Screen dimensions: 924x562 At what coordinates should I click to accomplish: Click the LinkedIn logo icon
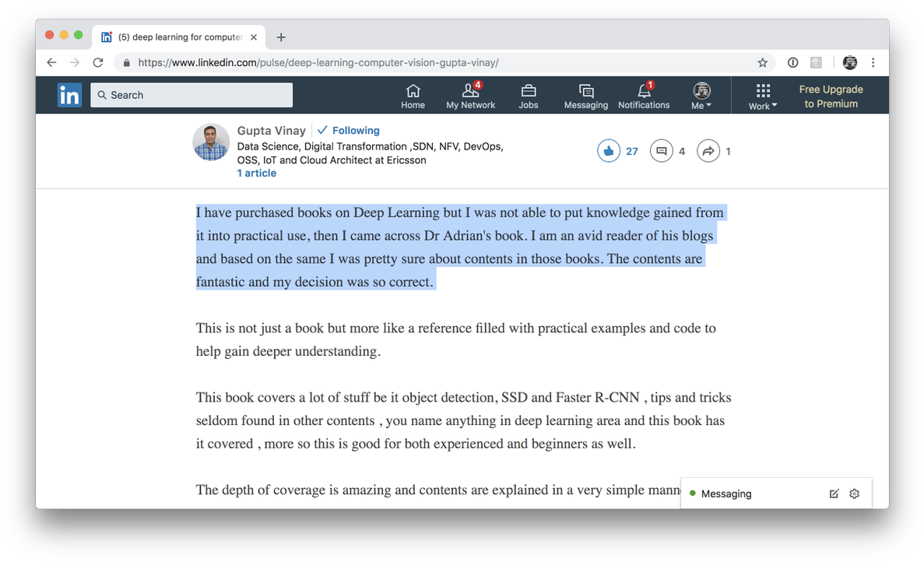click(69, 95)
